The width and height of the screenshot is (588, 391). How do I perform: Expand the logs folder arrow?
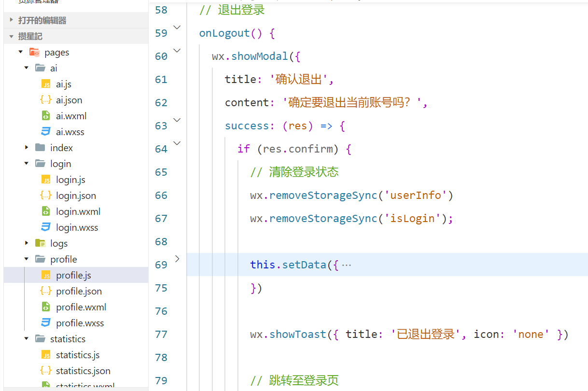(27, 243)
